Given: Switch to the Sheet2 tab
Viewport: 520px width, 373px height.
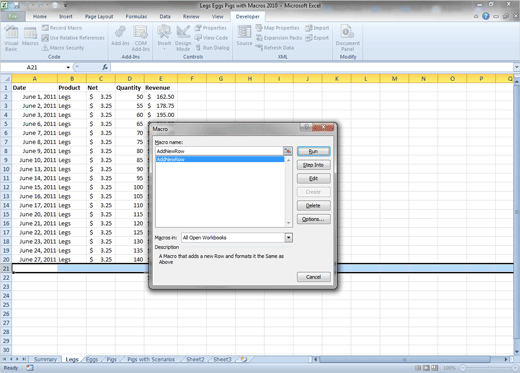Looking at the screenshot, I should click(x=195, y=359).
